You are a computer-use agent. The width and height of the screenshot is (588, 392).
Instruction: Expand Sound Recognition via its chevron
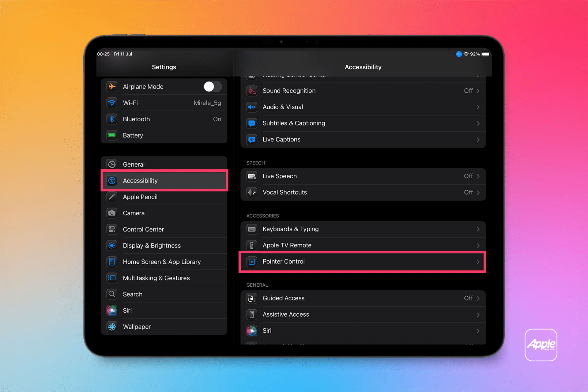pos(478,91)
